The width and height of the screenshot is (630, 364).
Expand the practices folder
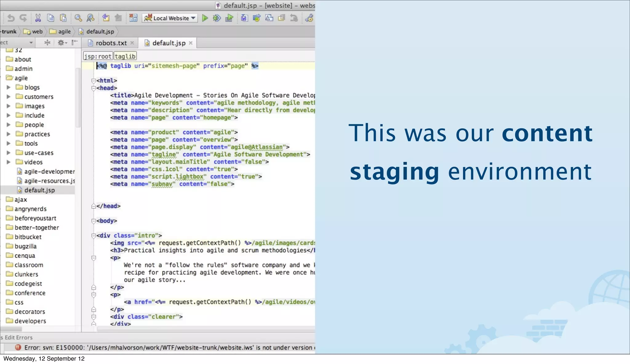pyautogui.click(x=9, y=134)
